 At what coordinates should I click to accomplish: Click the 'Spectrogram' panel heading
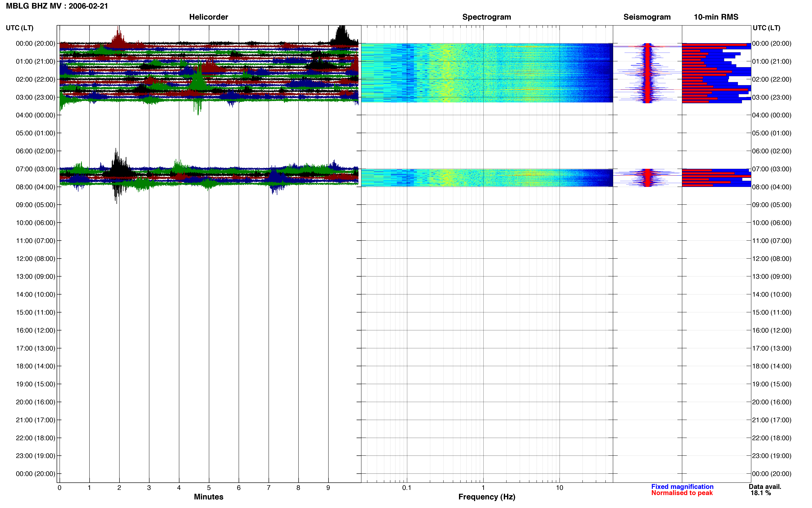coord(487,17)
